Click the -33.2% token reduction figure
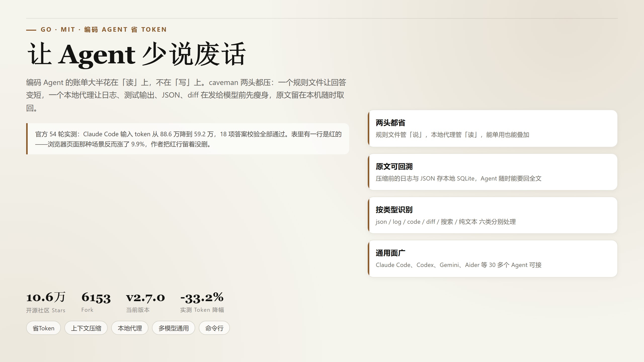The image size is (644, 362). (202, 297)
